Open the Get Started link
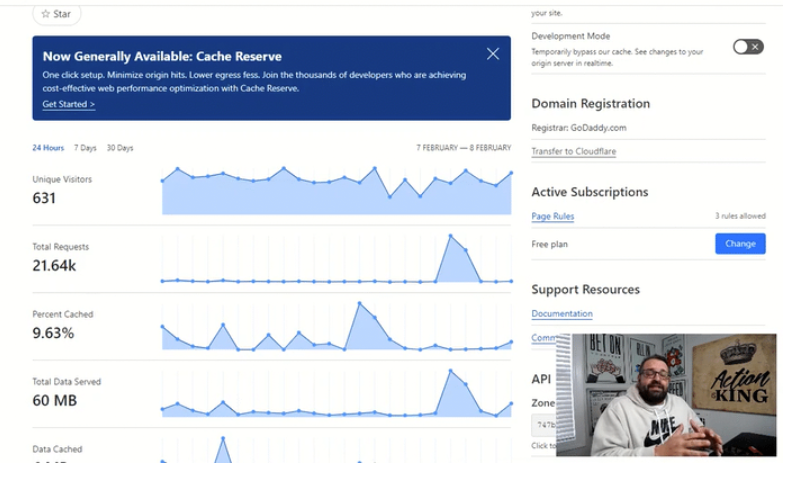This screenshot has width=802, height=496. [69, 104]
